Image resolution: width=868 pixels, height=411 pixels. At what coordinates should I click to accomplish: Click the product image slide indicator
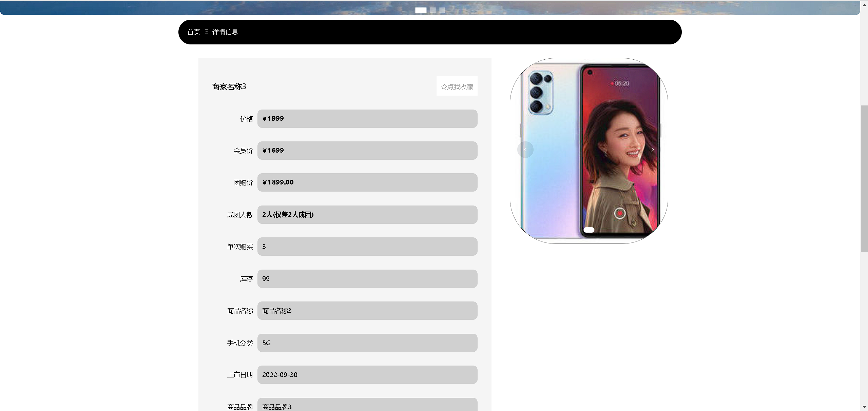[x=589, y=230]
